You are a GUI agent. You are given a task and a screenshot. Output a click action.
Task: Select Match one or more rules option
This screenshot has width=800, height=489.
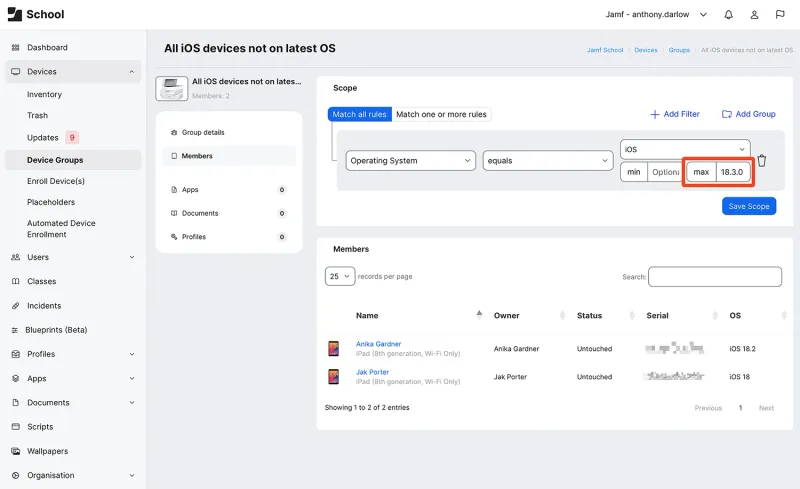coord(441,114)
